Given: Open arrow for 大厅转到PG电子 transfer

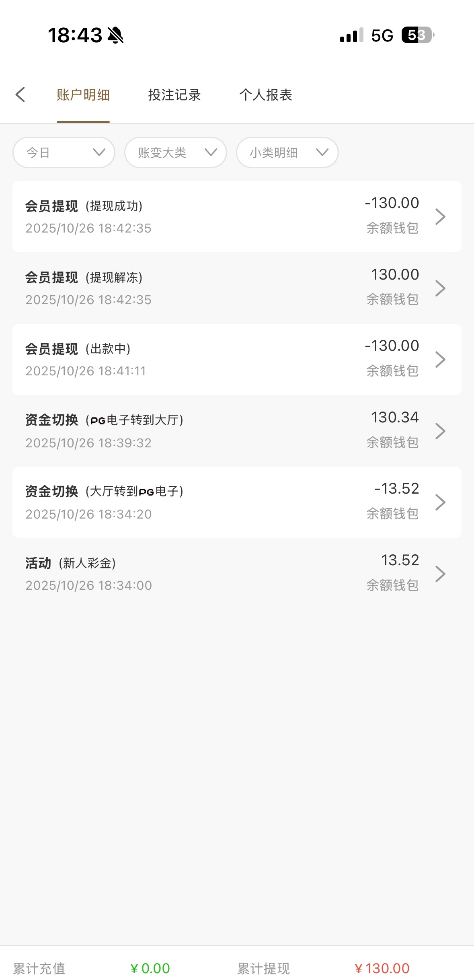Looking at the screenshot, I should pos(440,502).
